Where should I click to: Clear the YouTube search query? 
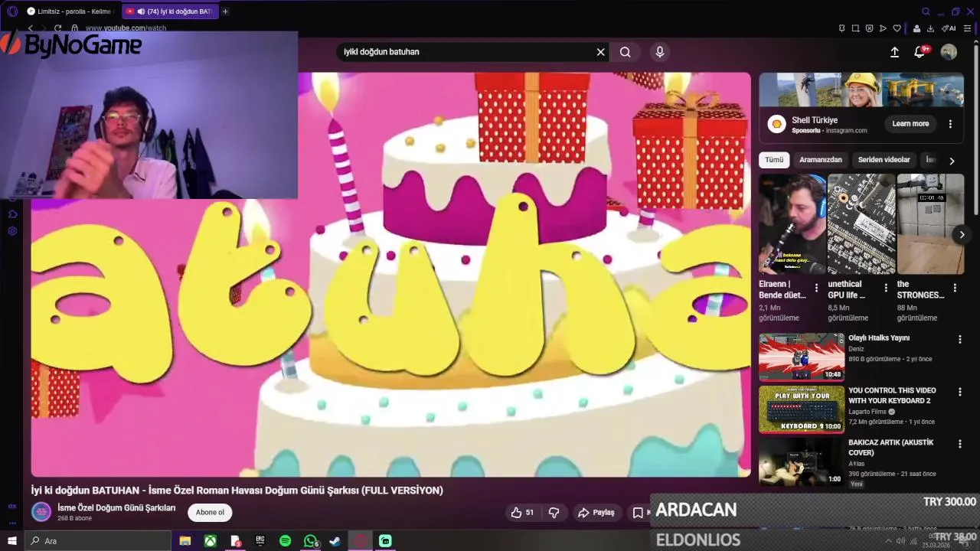point(601,52)
